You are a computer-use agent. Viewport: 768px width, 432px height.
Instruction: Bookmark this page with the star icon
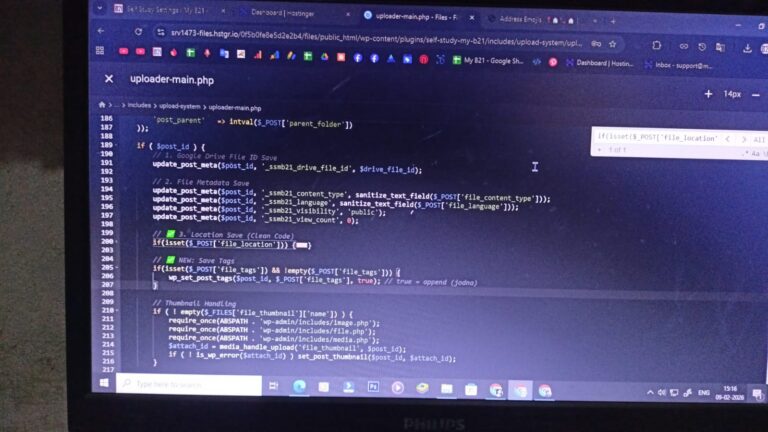[613, 44]
